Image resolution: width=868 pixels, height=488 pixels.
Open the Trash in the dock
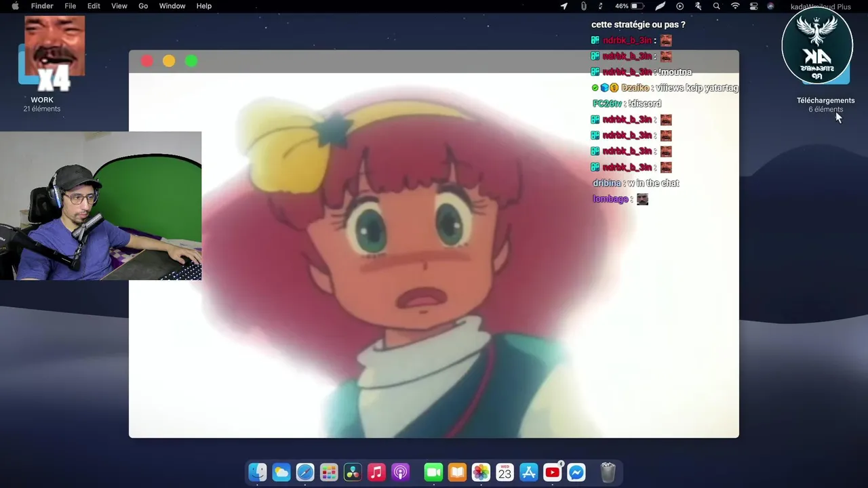pyautogui.click(x=608, y=472)
